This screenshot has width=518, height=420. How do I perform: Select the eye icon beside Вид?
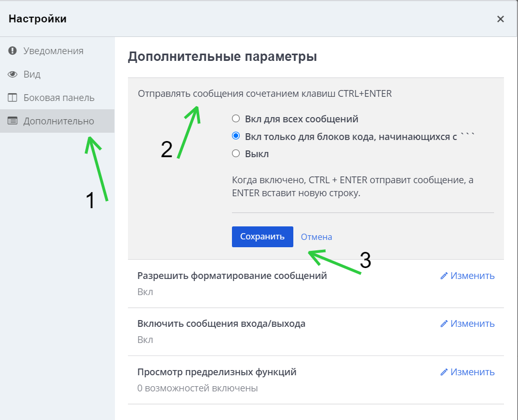(12, 74)
